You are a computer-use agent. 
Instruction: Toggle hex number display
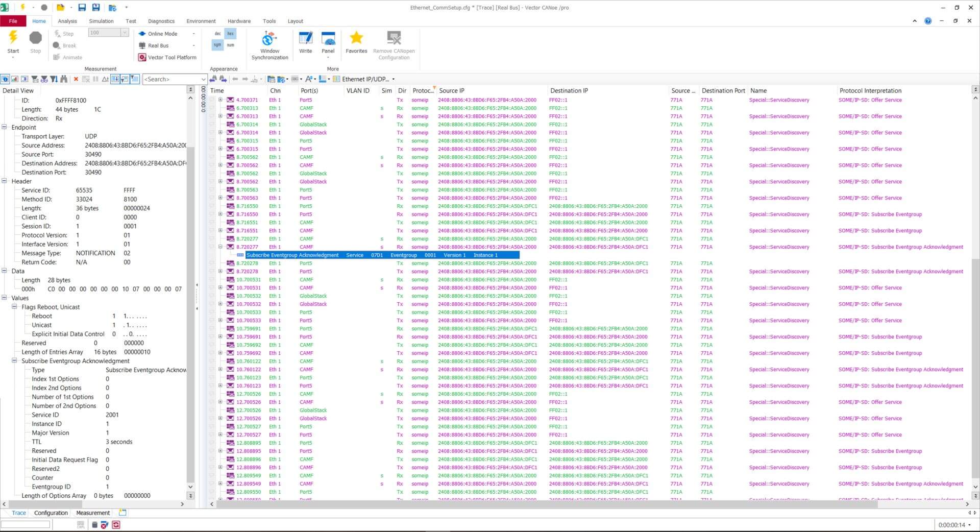pos(230,34)
